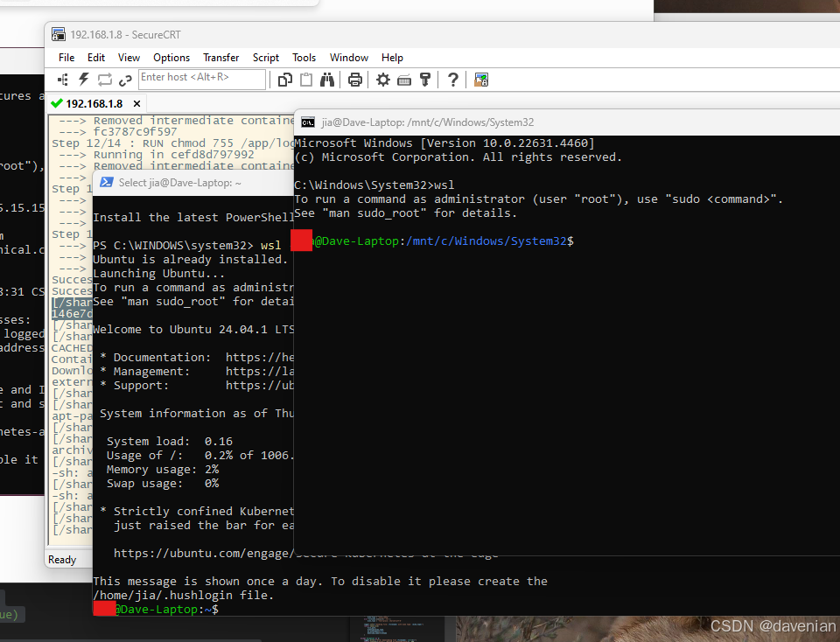Click the Ready status bar text in SecureCRT
Screen dimensions: 840x642
click(62, 560)
